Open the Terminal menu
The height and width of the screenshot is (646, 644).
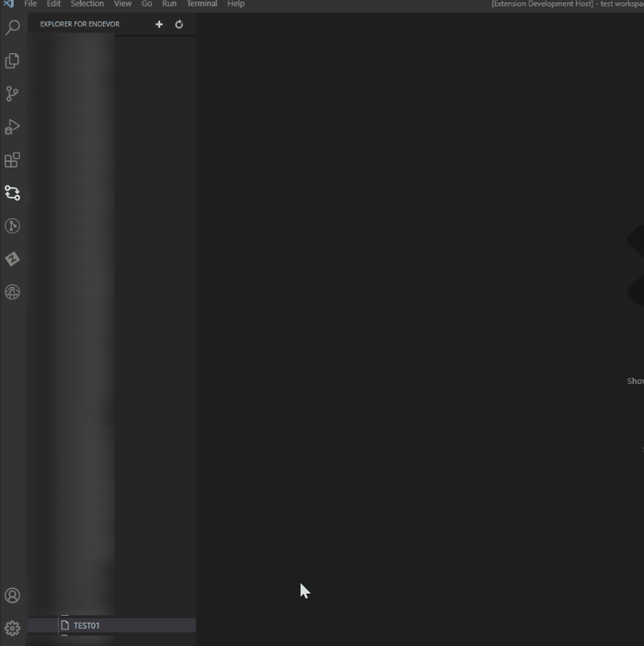(x=201, y=4)
